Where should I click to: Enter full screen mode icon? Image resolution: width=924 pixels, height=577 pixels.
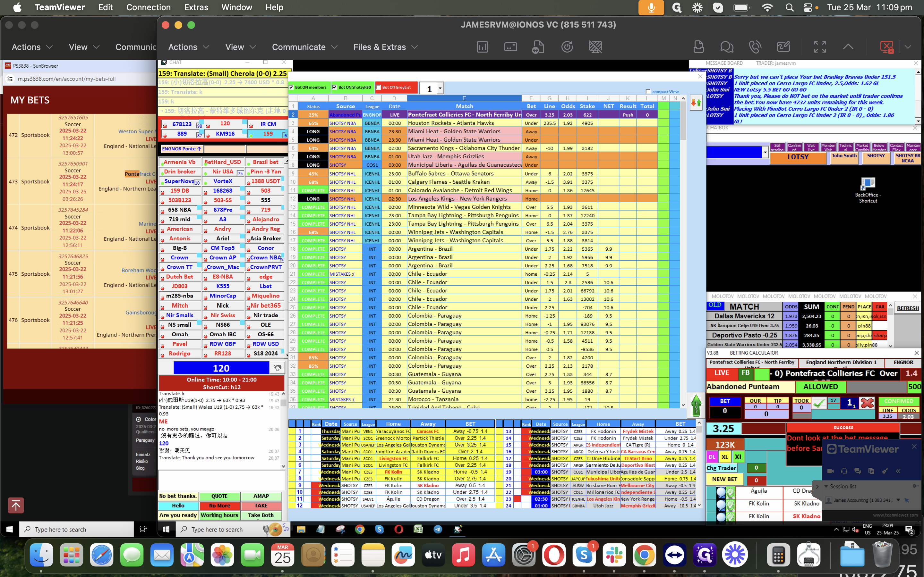[820, 47]
